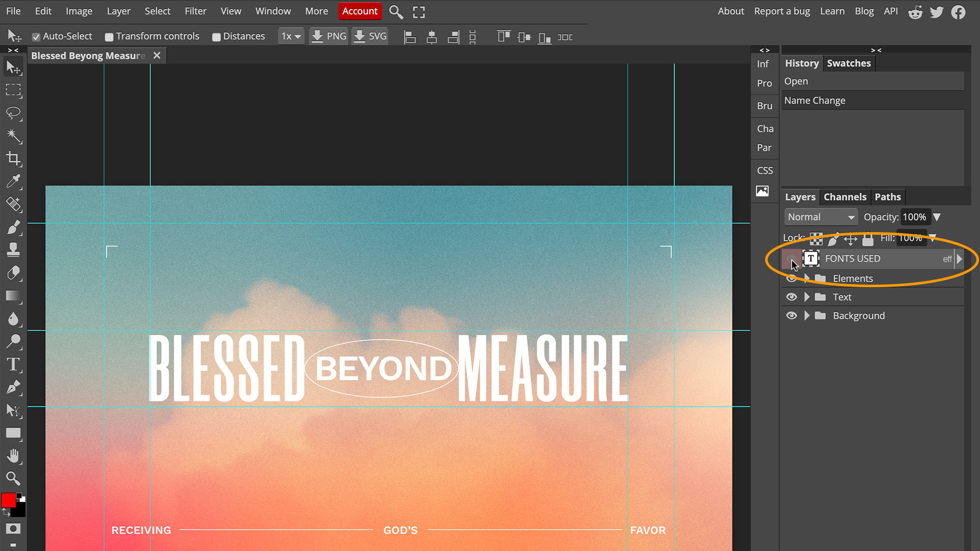Expand the Text folder
This screenshot has height=551, width=980.
click(807, 297)
